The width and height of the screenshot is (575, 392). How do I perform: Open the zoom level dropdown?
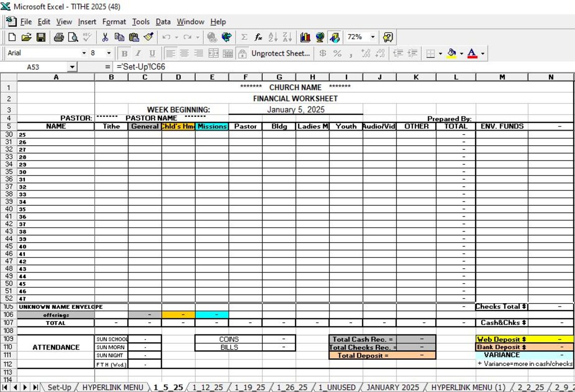[372, 36]
